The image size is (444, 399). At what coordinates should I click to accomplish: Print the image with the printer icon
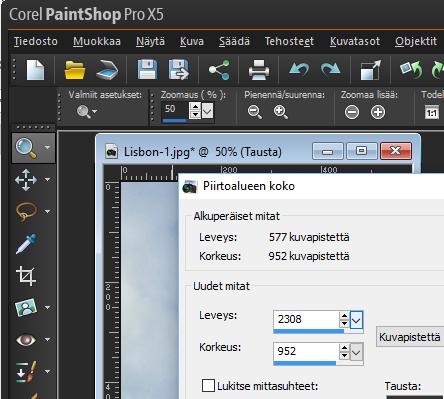click(259, 70)
